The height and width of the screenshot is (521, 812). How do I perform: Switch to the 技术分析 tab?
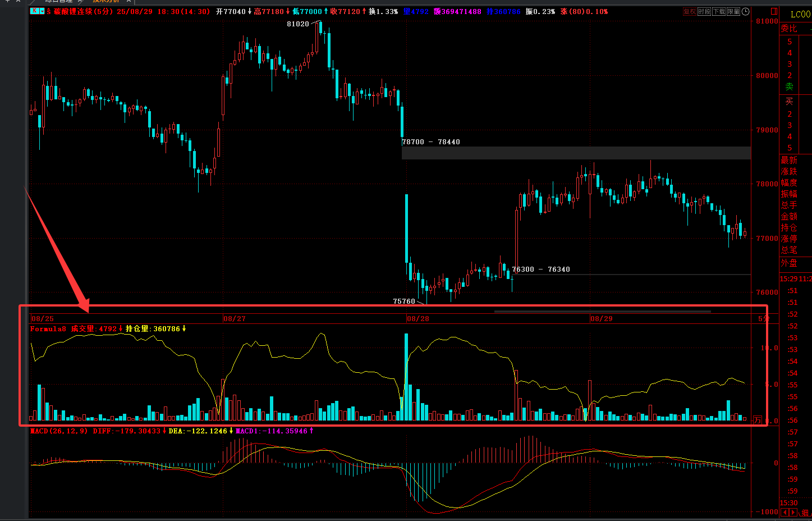105,1
